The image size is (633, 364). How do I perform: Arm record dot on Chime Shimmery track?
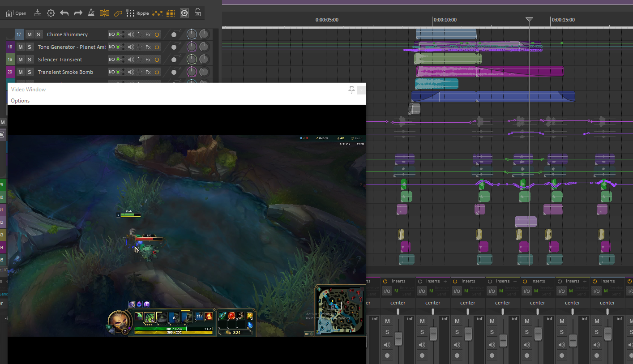tap(174, 34)
